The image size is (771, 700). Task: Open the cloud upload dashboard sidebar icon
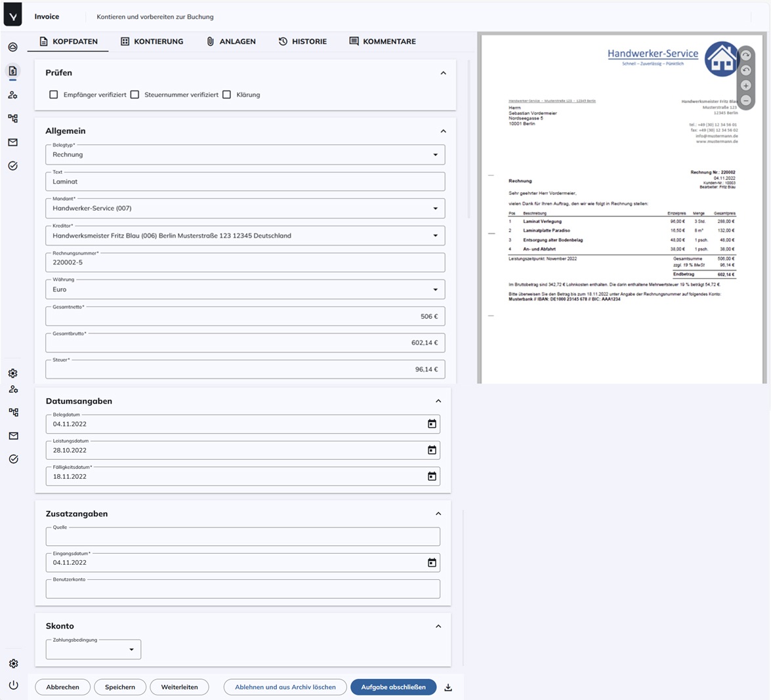12,47
